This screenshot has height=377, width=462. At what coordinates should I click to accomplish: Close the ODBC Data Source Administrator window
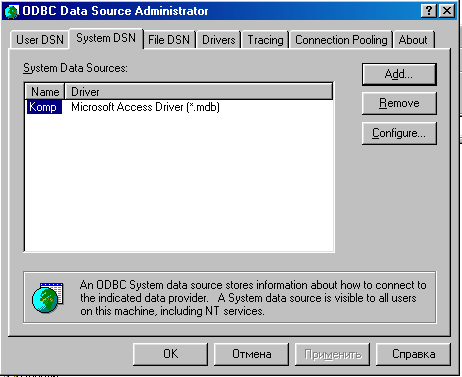(x=447, y=11)
